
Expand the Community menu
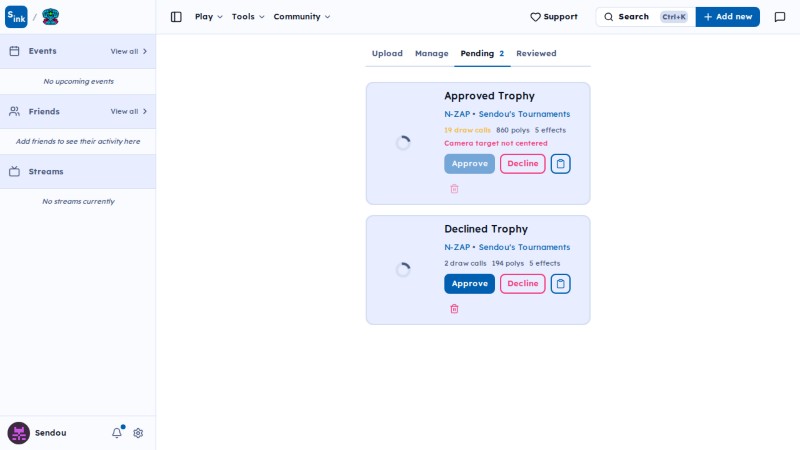302,17
